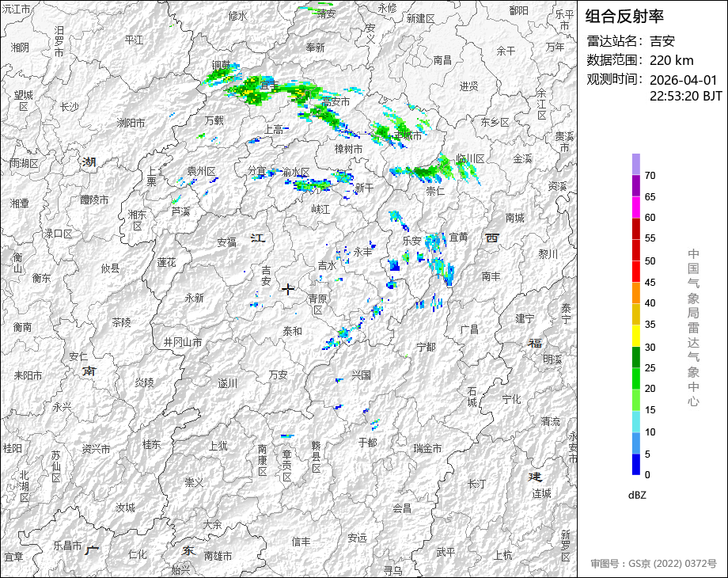This screenshot has height=578, width=728.
Task: Click the 衡南 label on the map
Action: [x=23, y=327]
